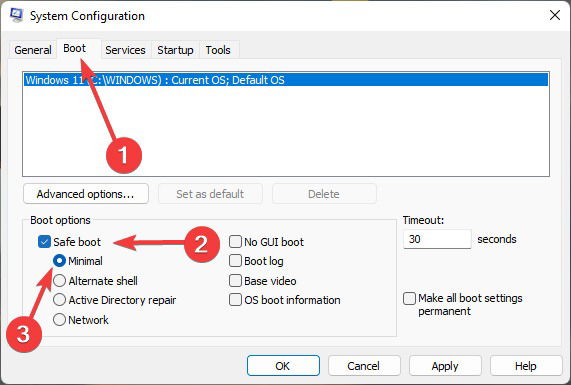This screenshot has width=571, height=385.
Task: Check OS boot information
Action: pos(235,300)
